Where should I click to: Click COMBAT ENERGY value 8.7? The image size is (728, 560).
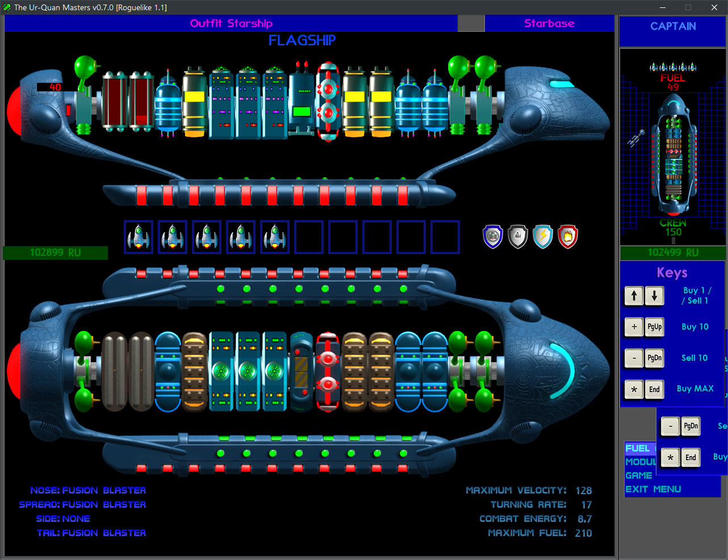click(585, 519)
